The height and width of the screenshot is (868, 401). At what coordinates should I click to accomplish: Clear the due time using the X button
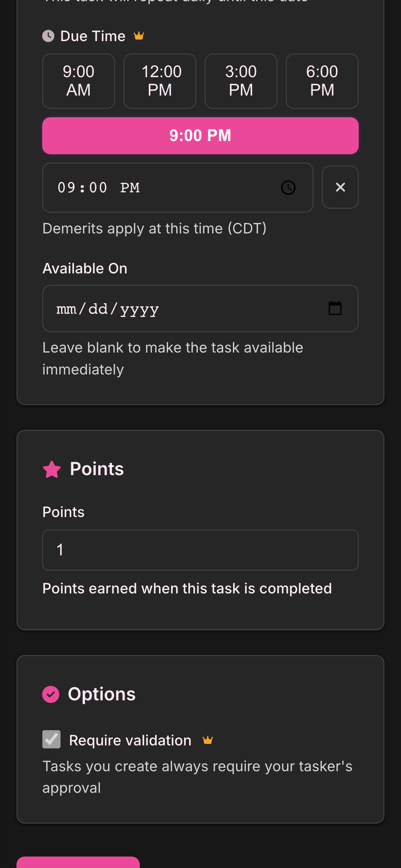[x=340, y=187]
